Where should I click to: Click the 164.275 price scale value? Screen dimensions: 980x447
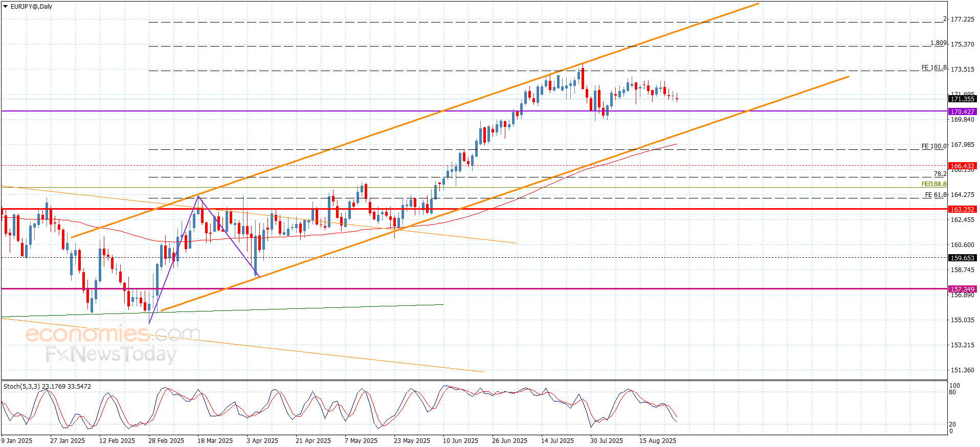[x=962, y=195]
